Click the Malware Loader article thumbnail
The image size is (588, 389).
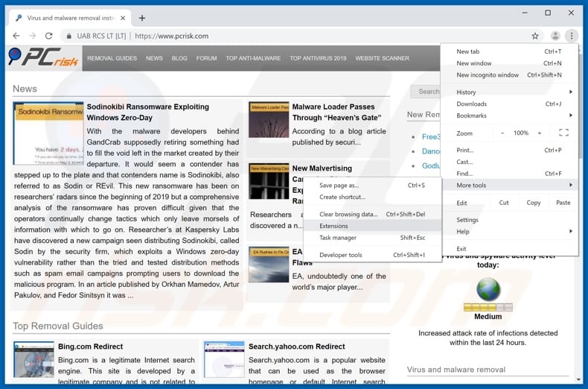(269, 120)
